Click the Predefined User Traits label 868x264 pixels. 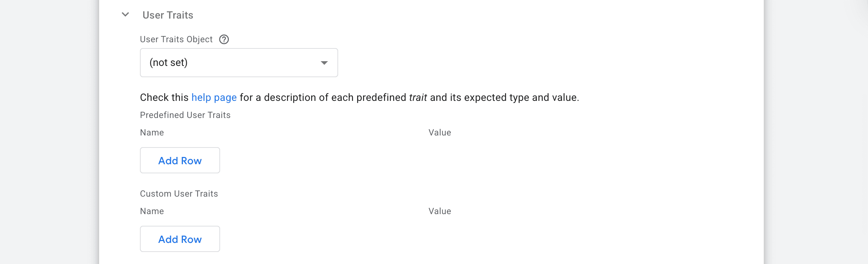coord(185,115)
